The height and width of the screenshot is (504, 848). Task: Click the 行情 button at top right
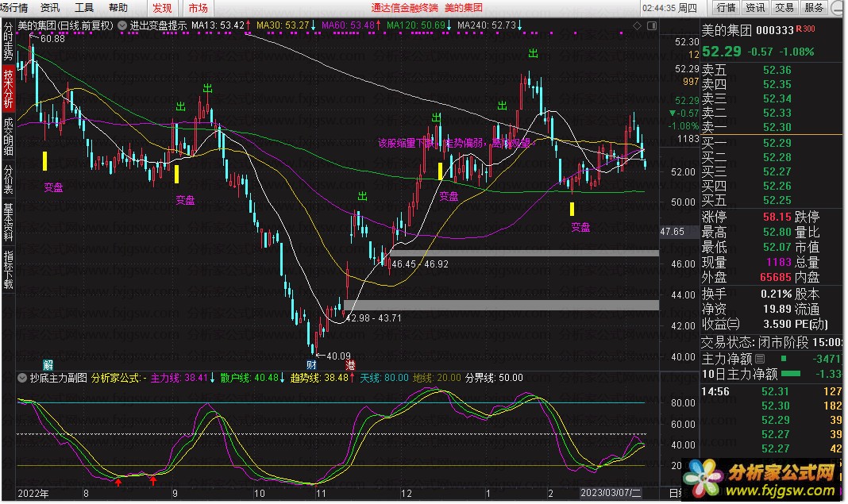[726, 8]
